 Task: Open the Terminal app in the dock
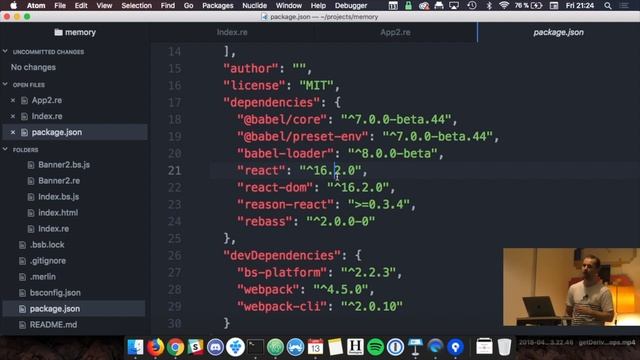coord(255,347)
